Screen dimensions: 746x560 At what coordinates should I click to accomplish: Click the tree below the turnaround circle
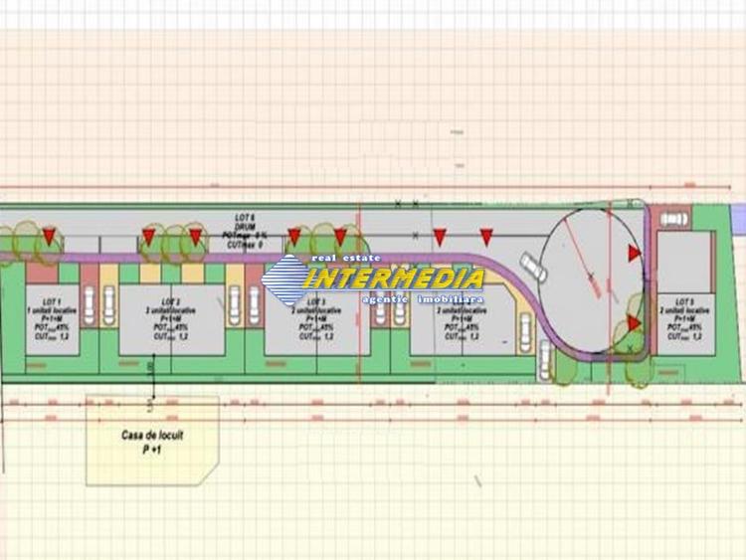click(x=563, y=366)
